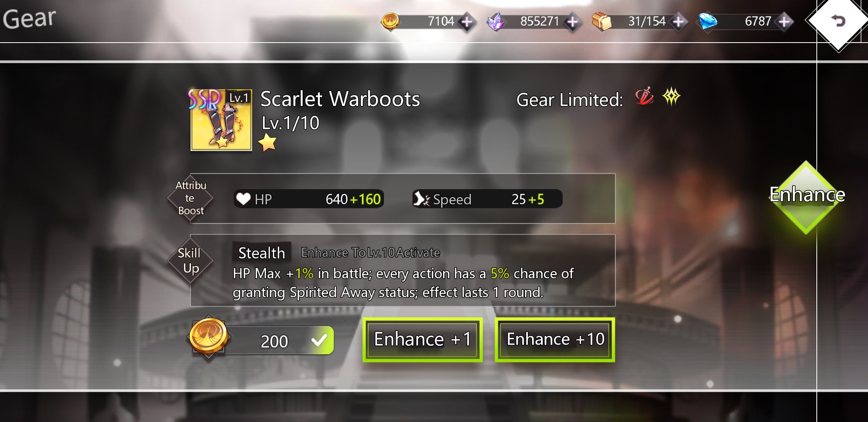Viewport: 868px width, 422px height.
Task: Buy blue diamonds with plus icon
Action: 784,22
